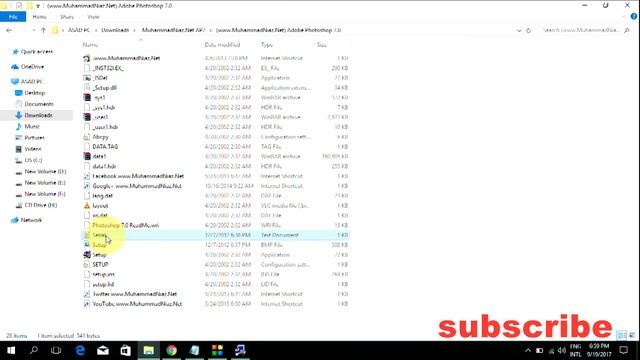The image size is (640, 360).
Task: Open Documents folder in sidebar
Action: (39, 104)
